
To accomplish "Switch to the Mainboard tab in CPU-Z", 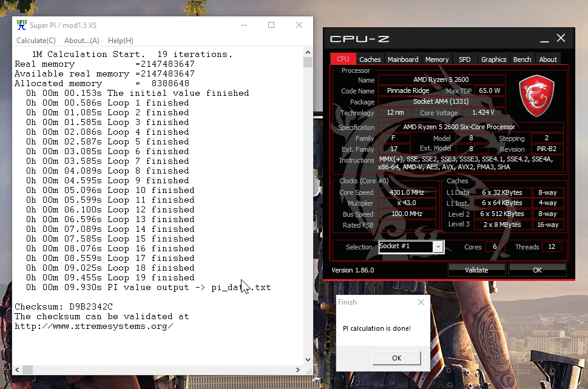I will click(403, 59).
